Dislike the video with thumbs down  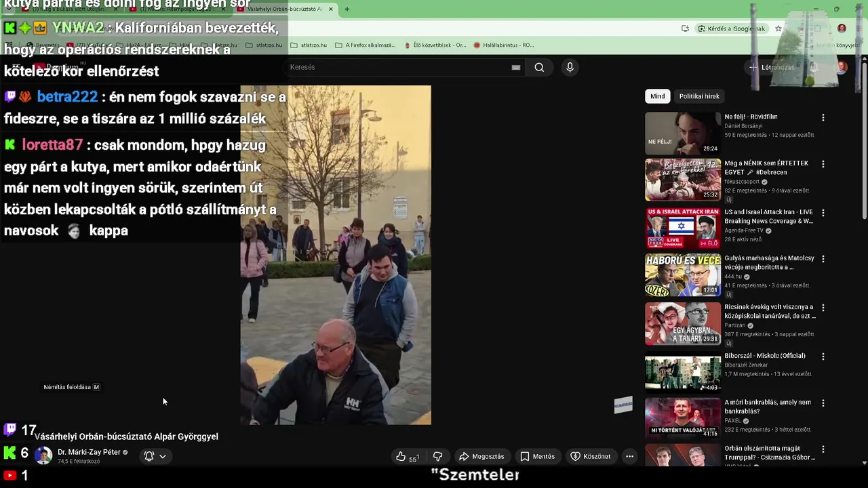[437, 457]
